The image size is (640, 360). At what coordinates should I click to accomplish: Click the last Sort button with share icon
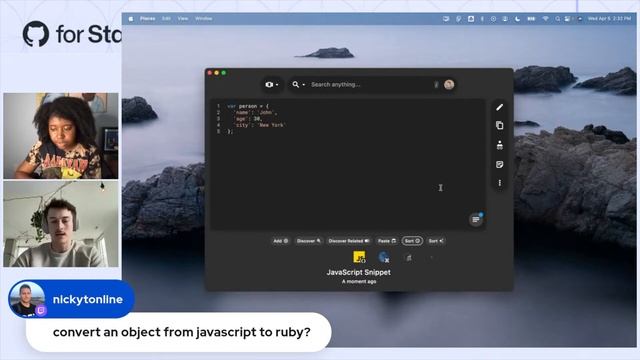(436, 241)
